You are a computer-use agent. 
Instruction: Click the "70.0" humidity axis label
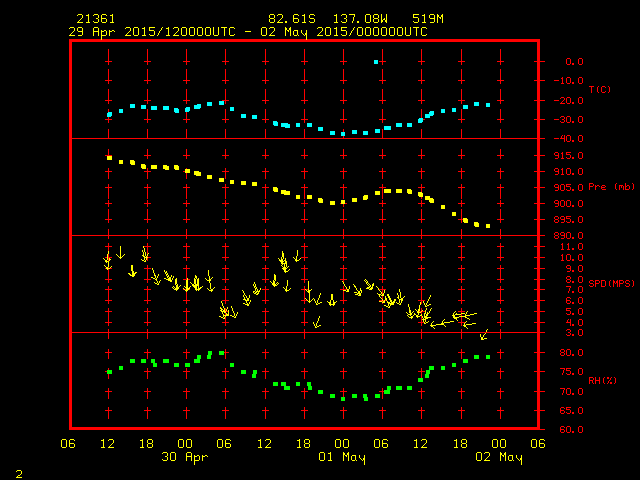click(571, 391)
